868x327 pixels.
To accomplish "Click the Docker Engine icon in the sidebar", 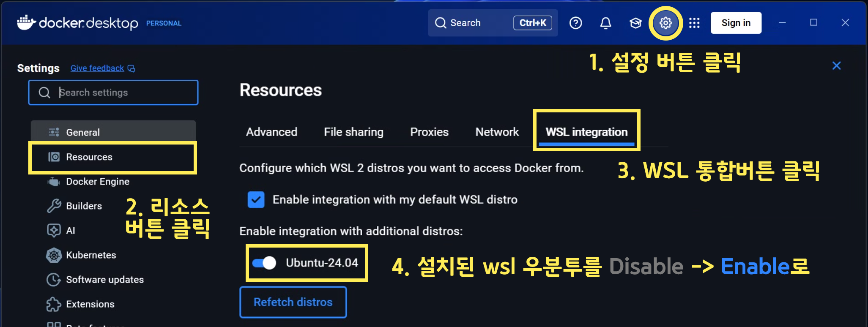I will (x=54, y=182).
